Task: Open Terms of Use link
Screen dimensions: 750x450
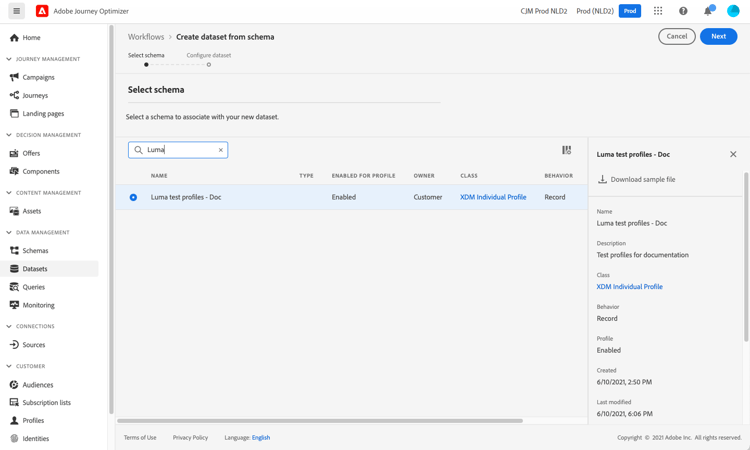Action: [x=140, y=438]
